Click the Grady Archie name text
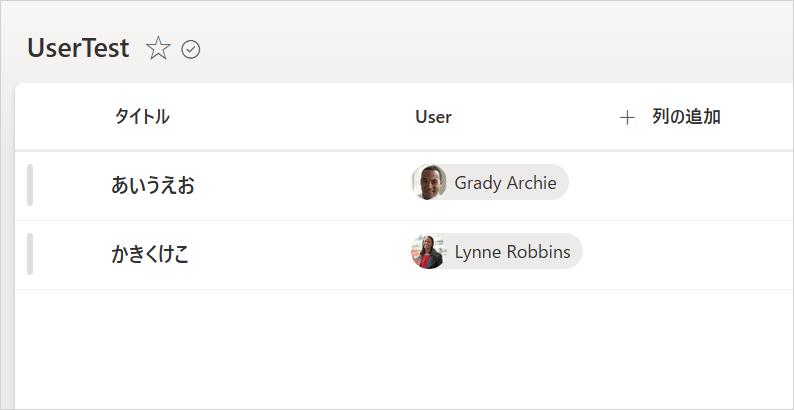The image size is (794, 410). point(505,183)
